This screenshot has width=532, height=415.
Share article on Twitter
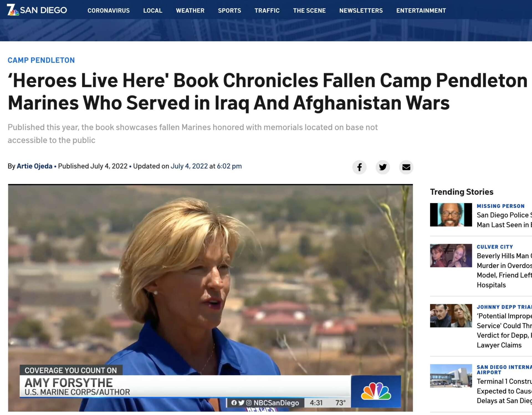383,167
